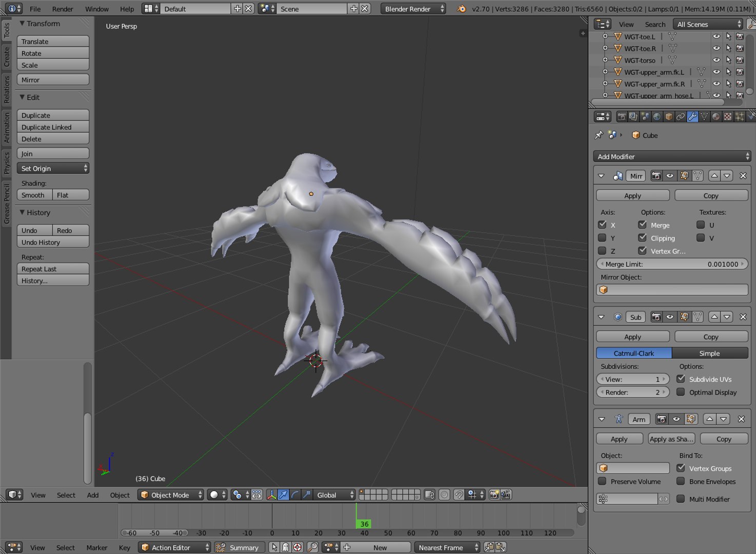The image size is (756, 554).
Task: Collapse the Mirror modifier panel triangle
Action: coord(601,176)
